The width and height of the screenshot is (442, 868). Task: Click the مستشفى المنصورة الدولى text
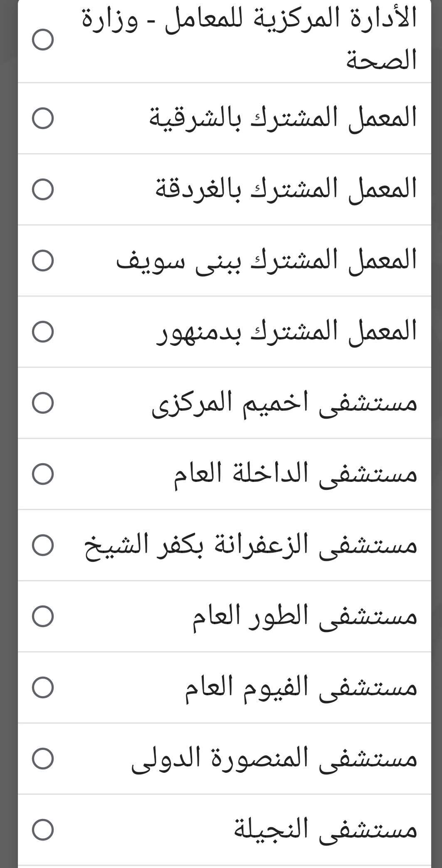click(x=274, y=759)
